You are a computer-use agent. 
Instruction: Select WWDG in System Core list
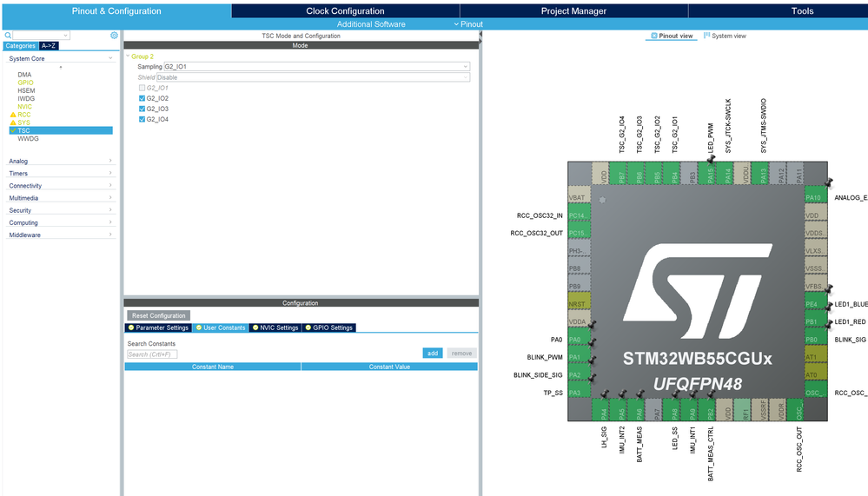coord(28,139)
